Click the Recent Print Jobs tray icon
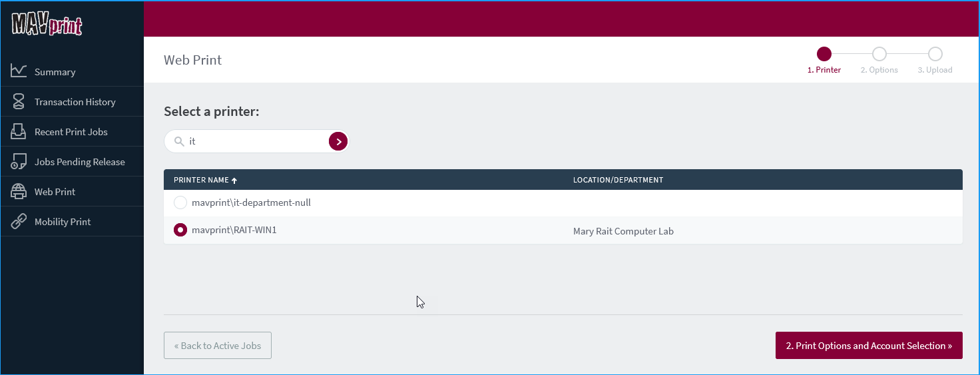Screen dimensions: 980x375 [x=19, y=131]
